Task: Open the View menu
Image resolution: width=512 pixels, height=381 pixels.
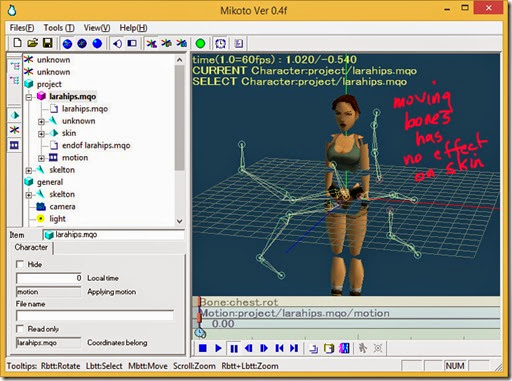Action: point(97,28)
